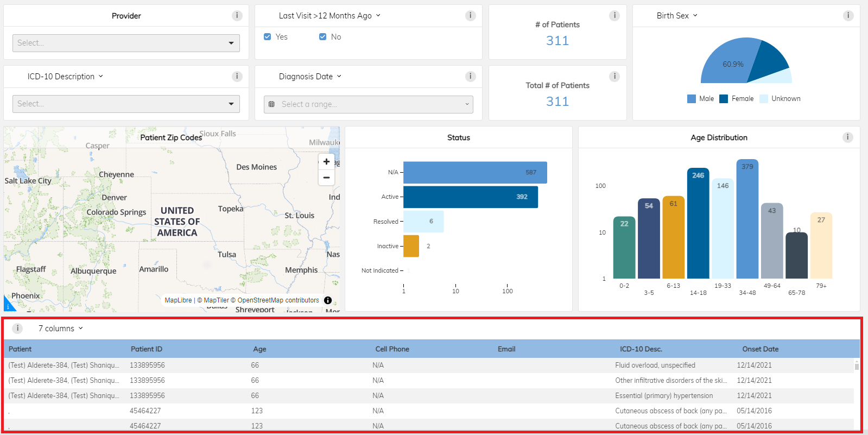This screenshot has height=435, width=868.
Task: Open the ICD-10 Description select dropdown
Action: (x=126, y=104)
